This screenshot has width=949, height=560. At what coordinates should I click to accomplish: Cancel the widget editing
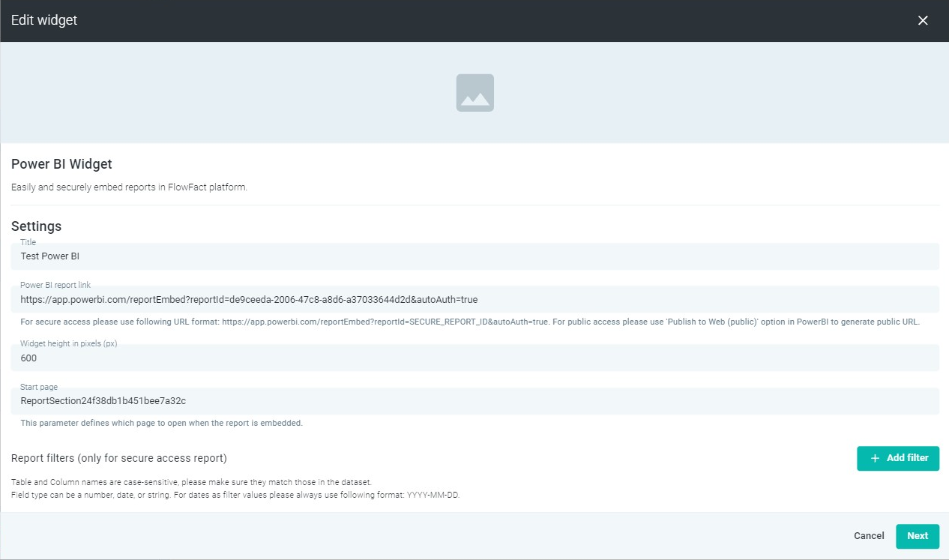pos(869,536)
